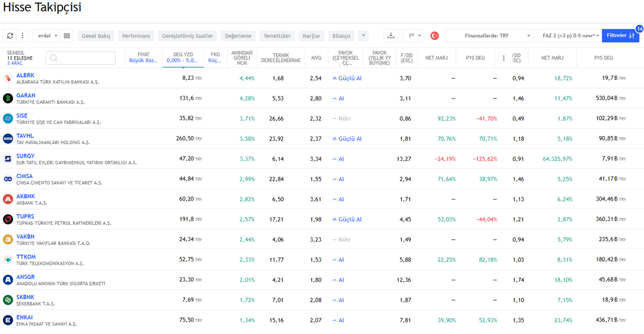Click the TAVHL company logo

click(x=8, y=138)
